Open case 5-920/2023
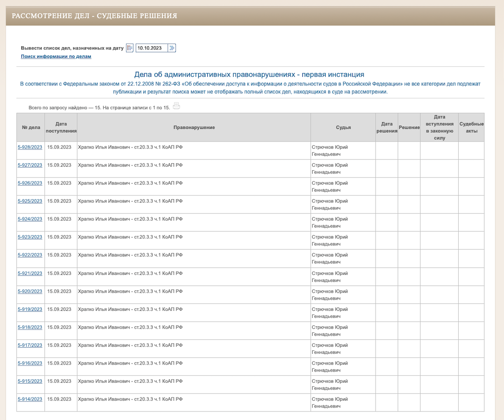 30,291
